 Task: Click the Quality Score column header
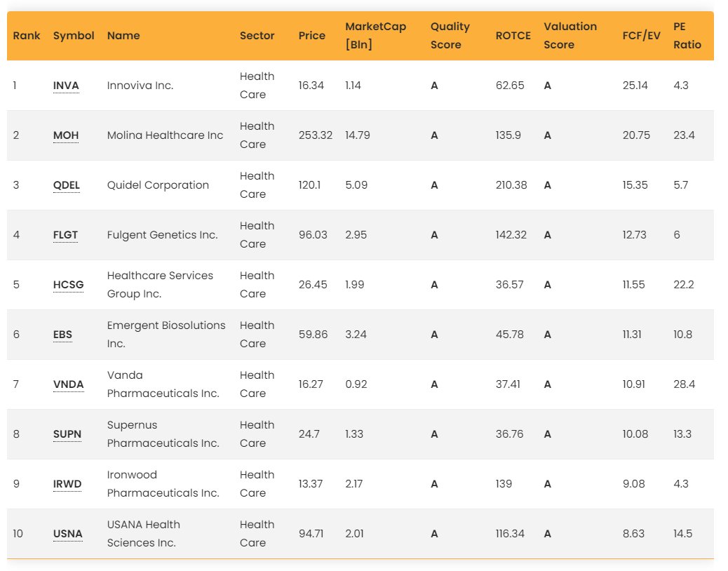[x=450, y=36]
